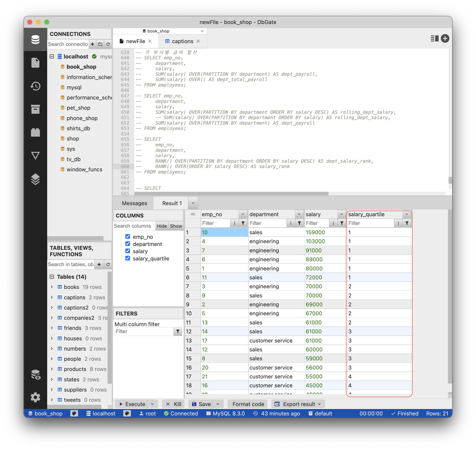Uncheck the salary column checkbox
Image resolution: width=476 pixels, height=449 pixels.
(x=128, y=251)
